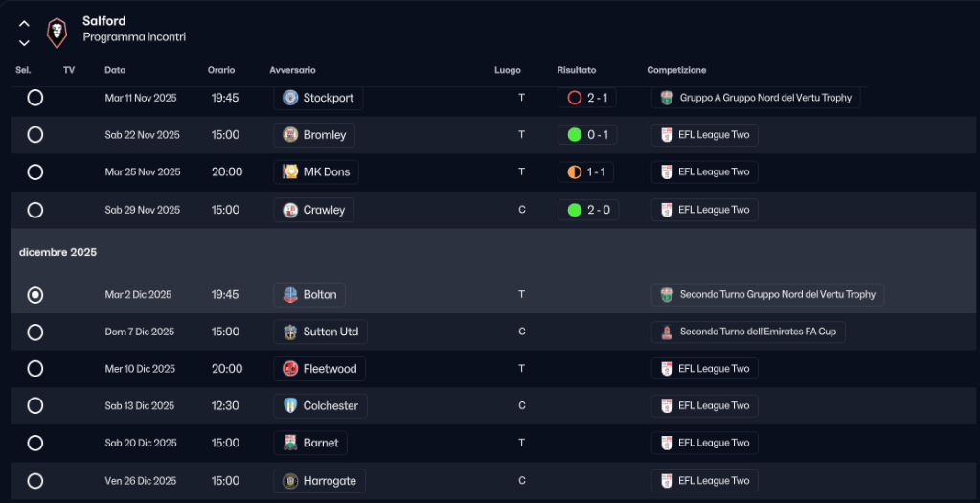Open the Colchester team link
Image resolution: width=980 pixels, height=503 pixels.
[330, 406]
